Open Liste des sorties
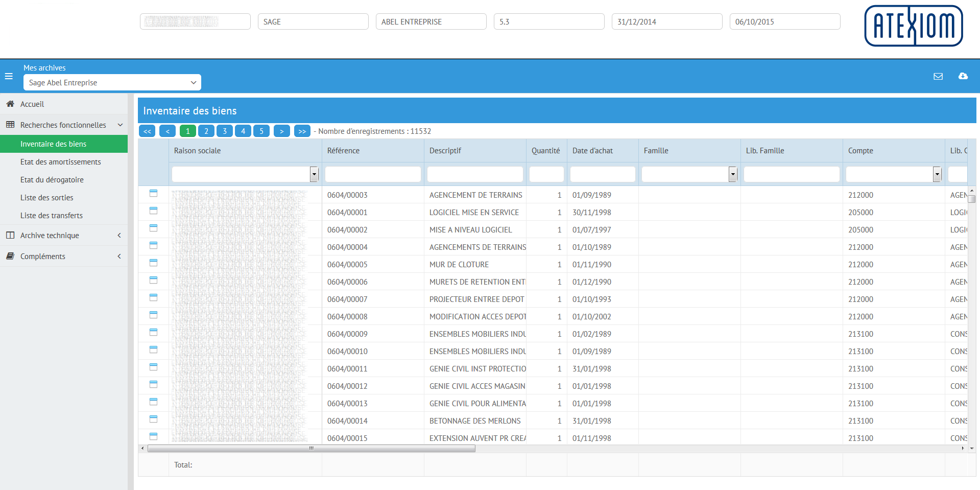Viewport: 980px width, 490px height. (x=47, y=198)
